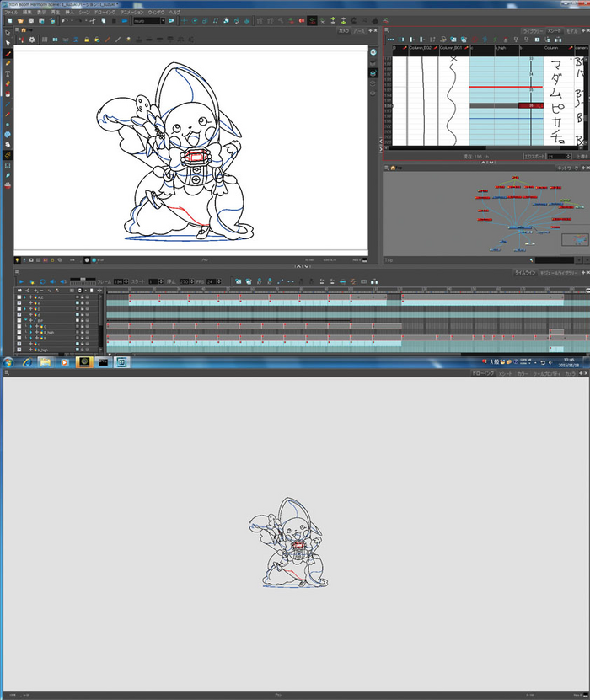Open the ヘルプ menu
Image resolution: width=590 pixels, height=700 pixels.
[x=174, y=12]
